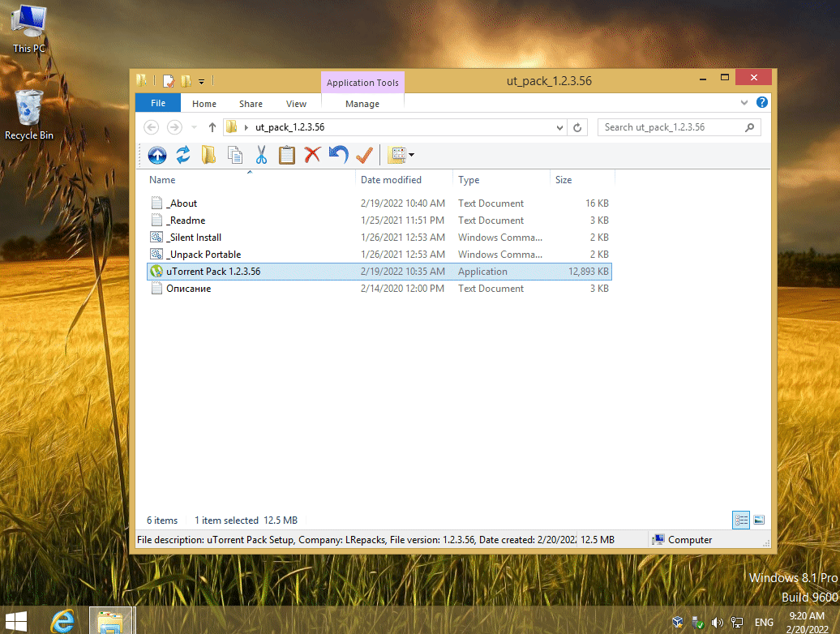Select the Recycle Bin desktop icon
Screen dimensions: 840x634
pos(29,115)
